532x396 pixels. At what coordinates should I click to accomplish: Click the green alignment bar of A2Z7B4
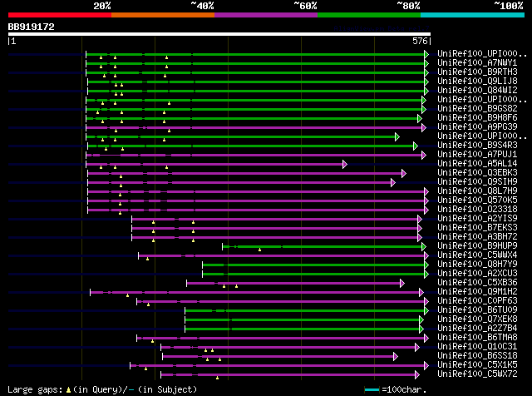(x=302, y=329)
